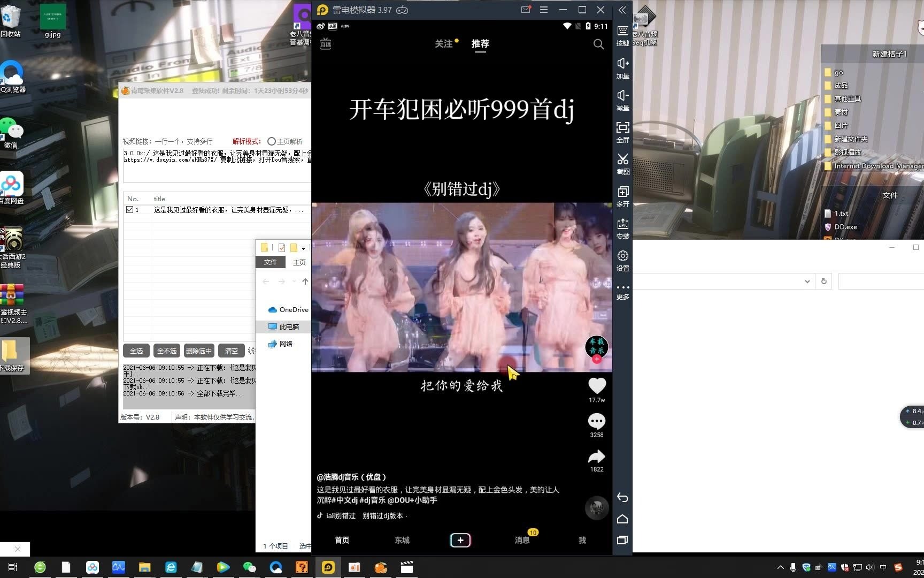Follow the author via the avatar plus
Image resolution: width=924 pixels, height=578 pixels.
(x=597, y=359)
